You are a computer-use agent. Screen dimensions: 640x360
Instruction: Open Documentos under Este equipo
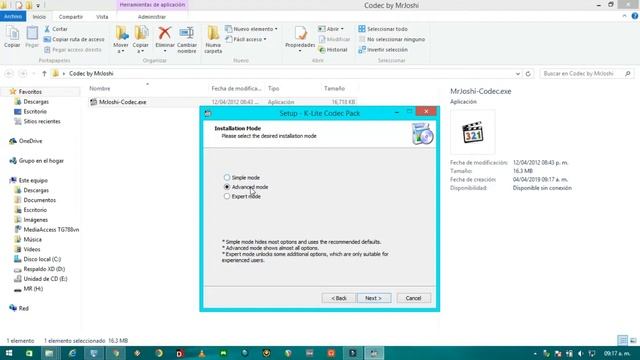[39, 200]
